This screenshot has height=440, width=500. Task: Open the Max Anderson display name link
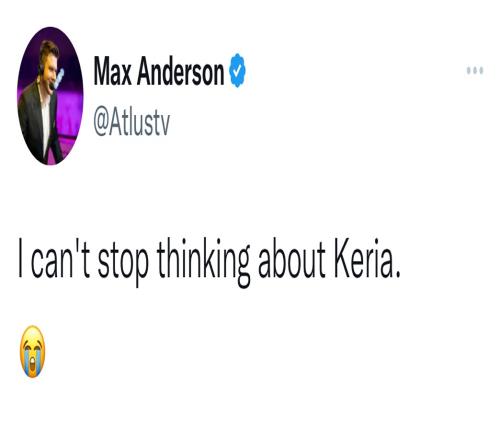pos(159,71)
